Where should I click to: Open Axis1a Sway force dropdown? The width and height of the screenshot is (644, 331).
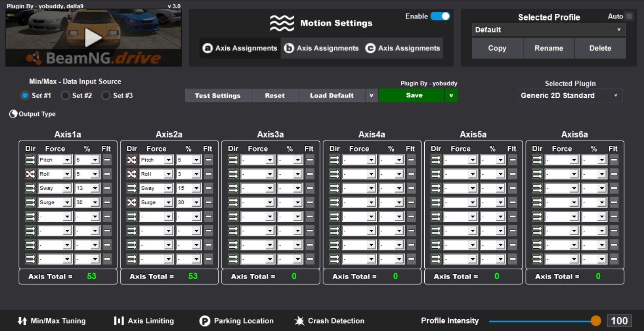[67, 188]
